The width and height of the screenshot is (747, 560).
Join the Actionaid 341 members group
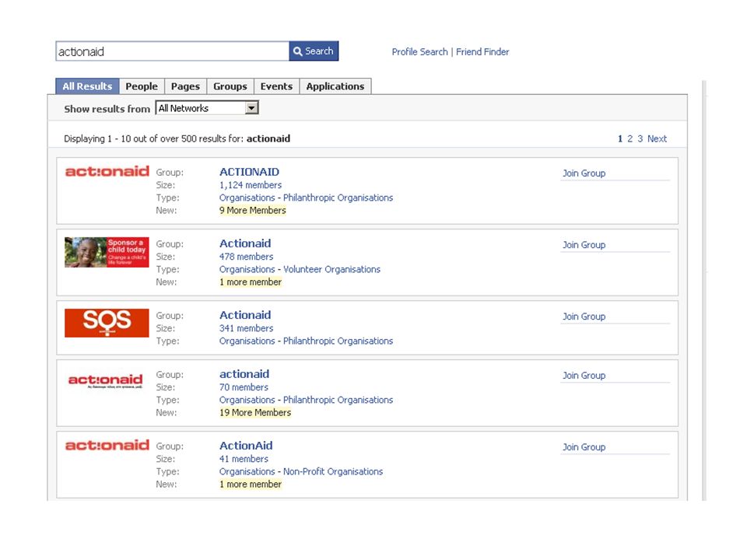coord(584,317)
